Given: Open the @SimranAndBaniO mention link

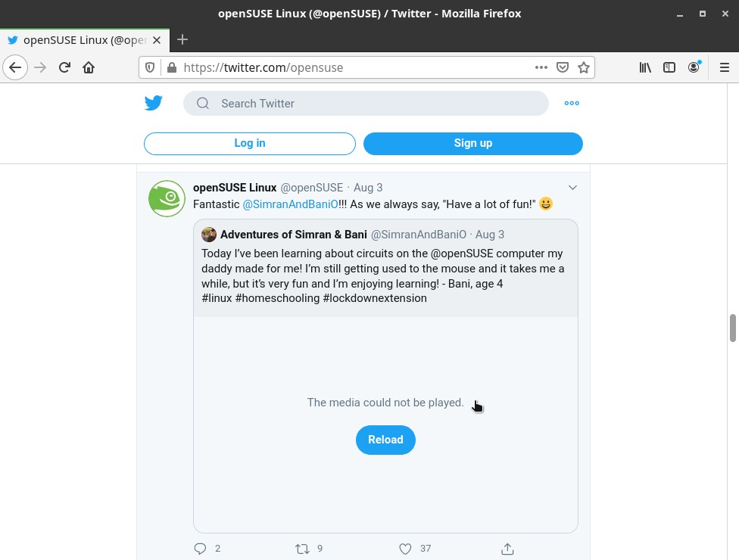Looking at the screenshot, I should pyautogui.click(x=290, y=204).
